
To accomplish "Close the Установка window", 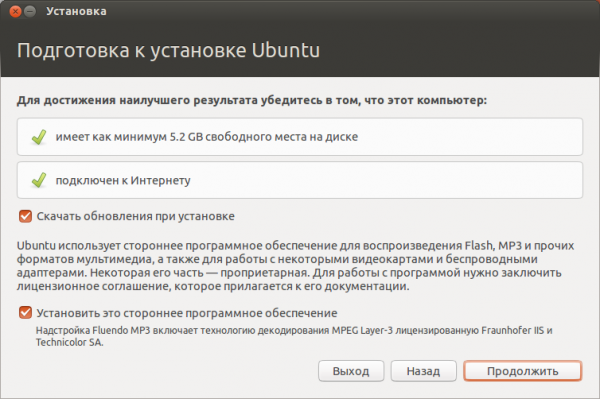I will (x=15, y=11).
